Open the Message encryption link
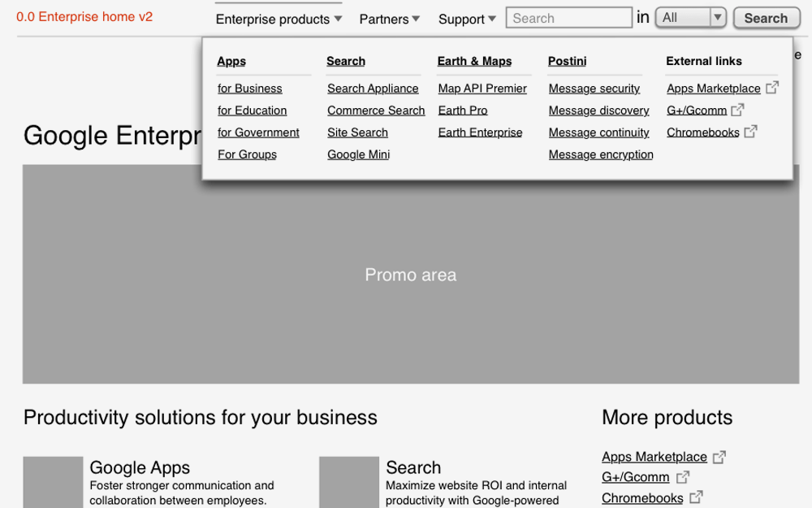This screenshot has width=812, height=508. (601, 154)
